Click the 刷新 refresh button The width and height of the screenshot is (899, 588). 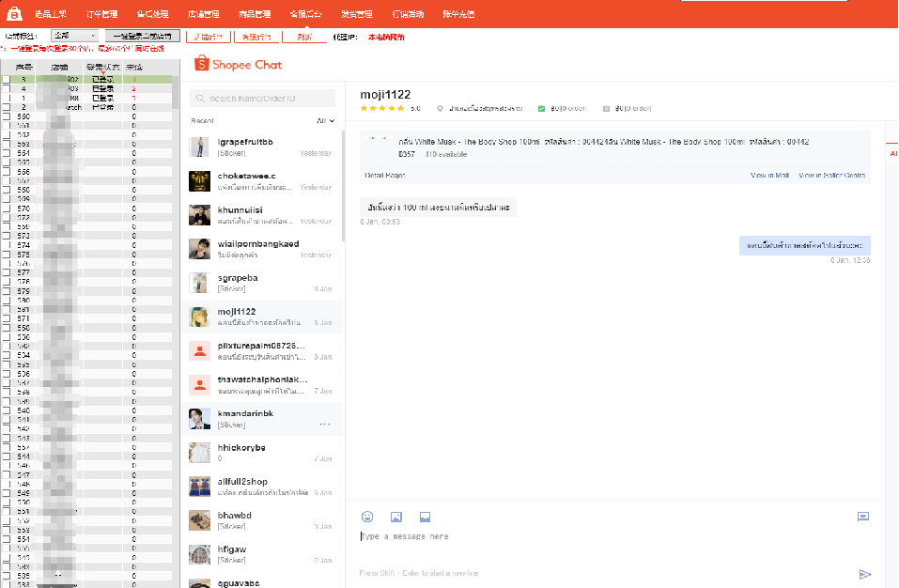pyautogui.click(x=304, y=37)
